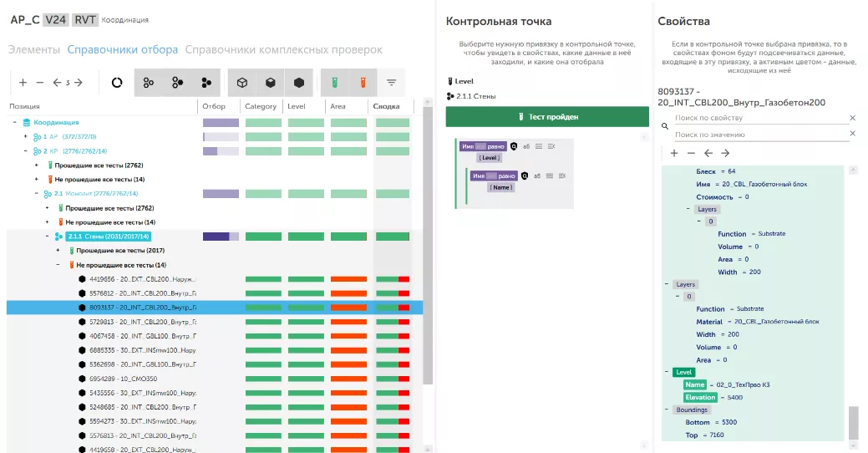
Task: Click the Тест пройден green button
Action: tap(547, 117)
